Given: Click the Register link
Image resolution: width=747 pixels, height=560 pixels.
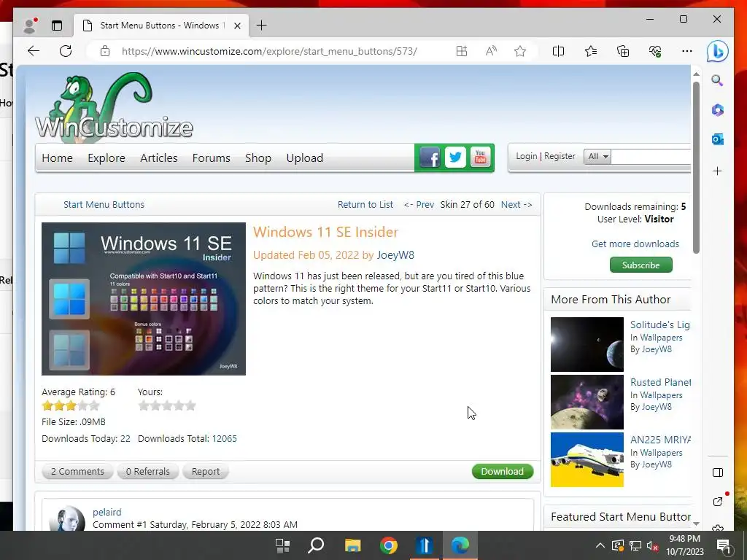Looking at the screenshot, I should pos(560,156).
